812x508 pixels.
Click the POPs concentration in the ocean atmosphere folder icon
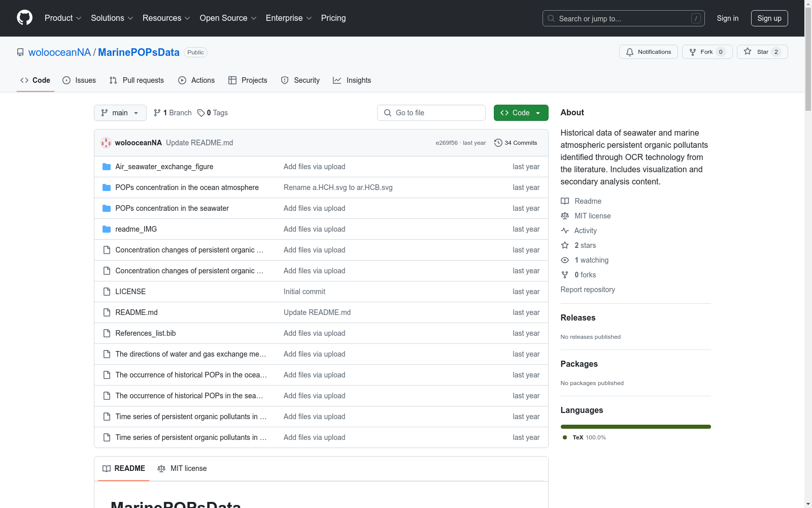(107, 187)
